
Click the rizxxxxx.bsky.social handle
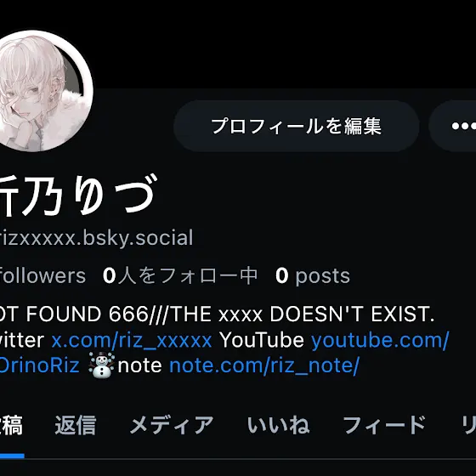click(x=97, y=238)
